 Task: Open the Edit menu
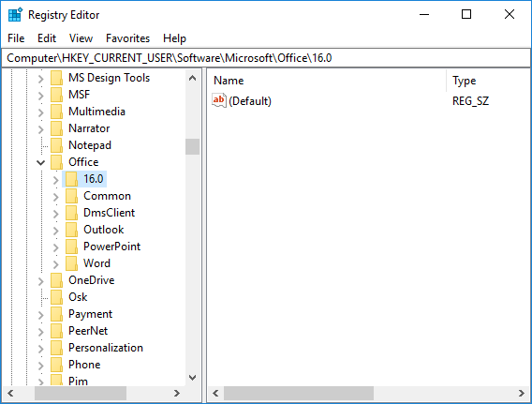47,38
